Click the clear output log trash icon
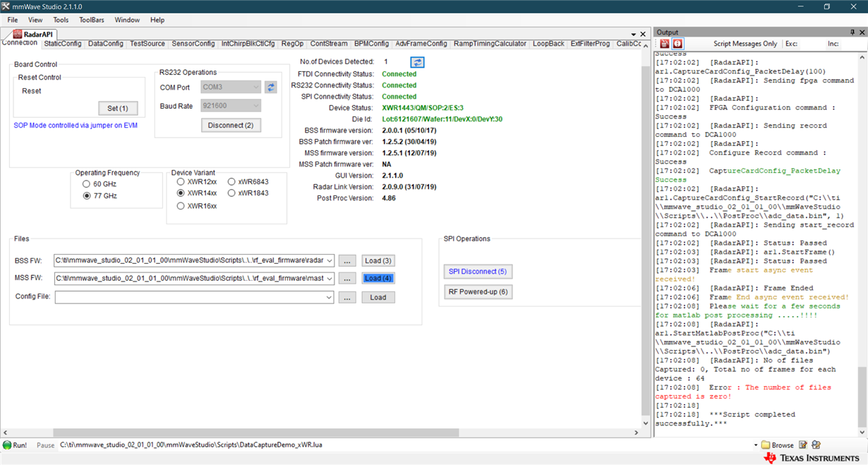 pos(665,44)
